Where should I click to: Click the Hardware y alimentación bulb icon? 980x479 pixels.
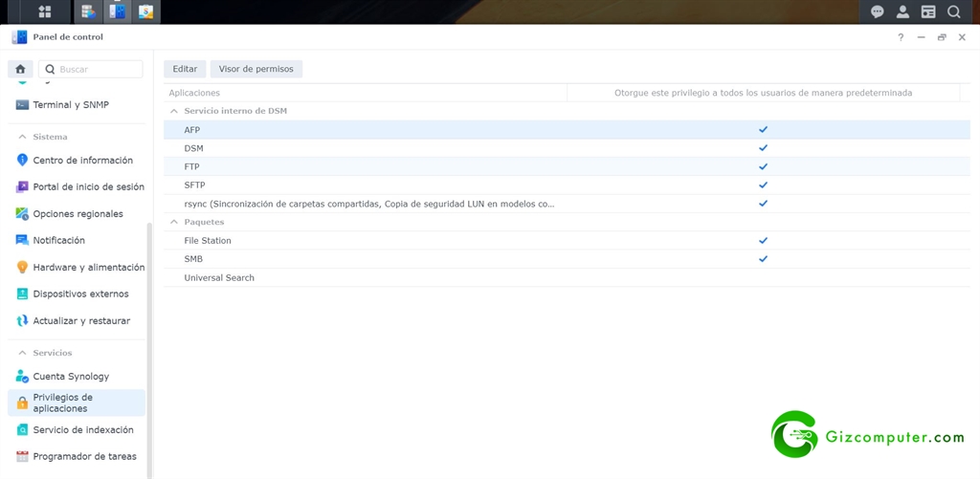pos(23,268)
